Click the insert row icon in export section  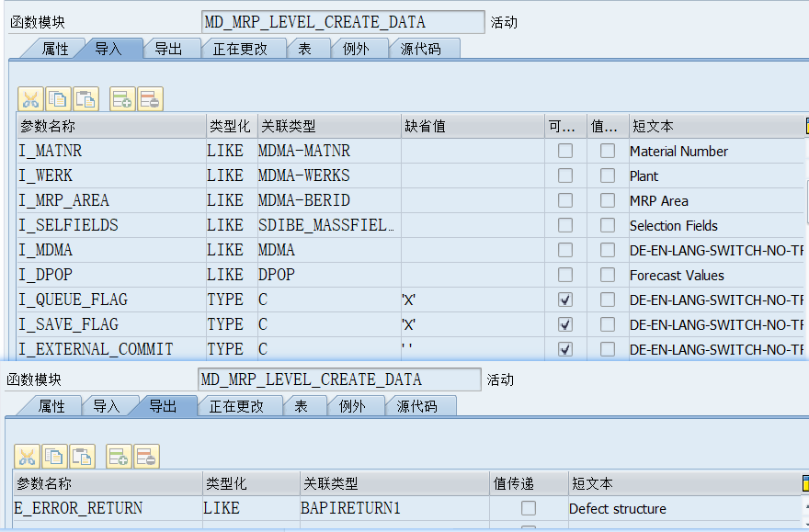point(120,457)
